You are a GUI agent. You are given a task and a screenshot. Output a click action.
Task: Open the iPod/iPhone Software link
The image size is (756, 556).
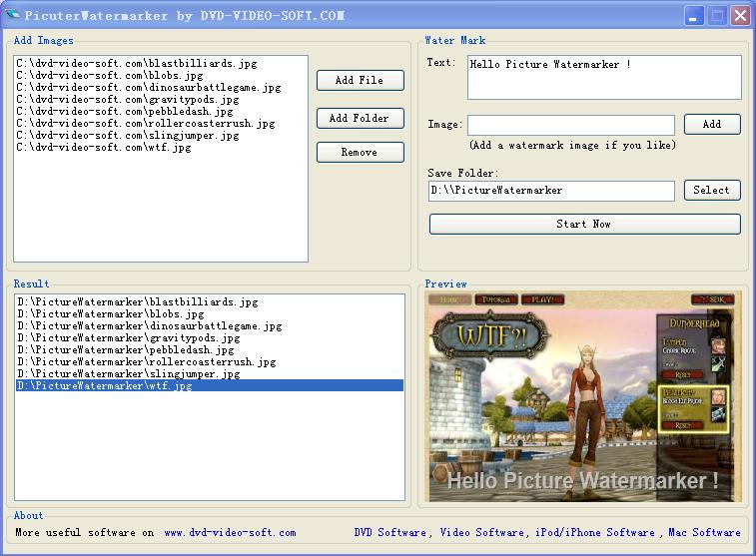coord(595,532)
